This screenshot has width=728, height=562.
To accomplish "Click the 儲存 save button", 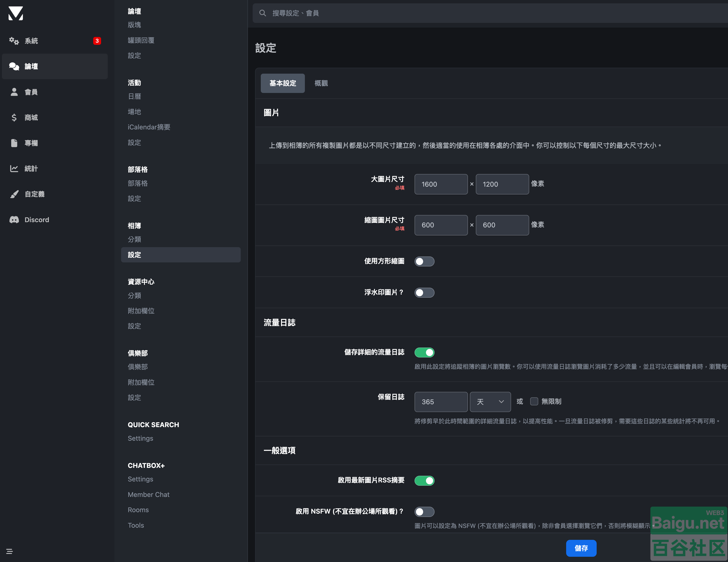I will (581, 548).
